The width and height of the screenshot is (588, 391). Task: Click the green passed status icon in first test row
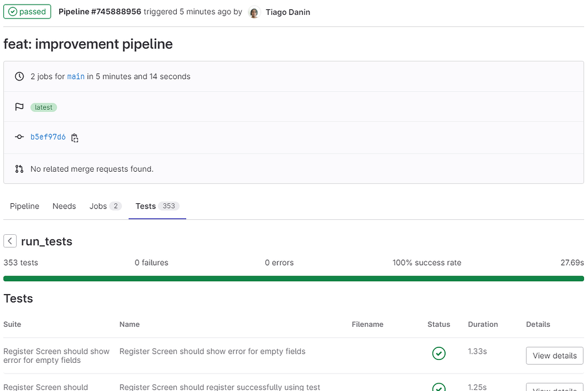point(439,354)
